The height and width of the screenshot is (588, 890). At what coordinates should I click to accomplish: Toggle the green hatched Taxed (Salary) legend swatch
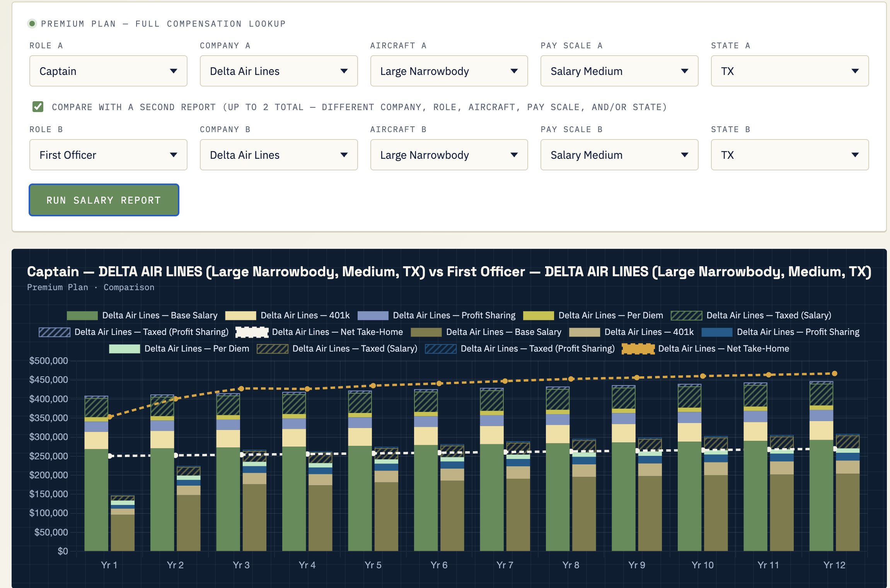click(686, 316)
